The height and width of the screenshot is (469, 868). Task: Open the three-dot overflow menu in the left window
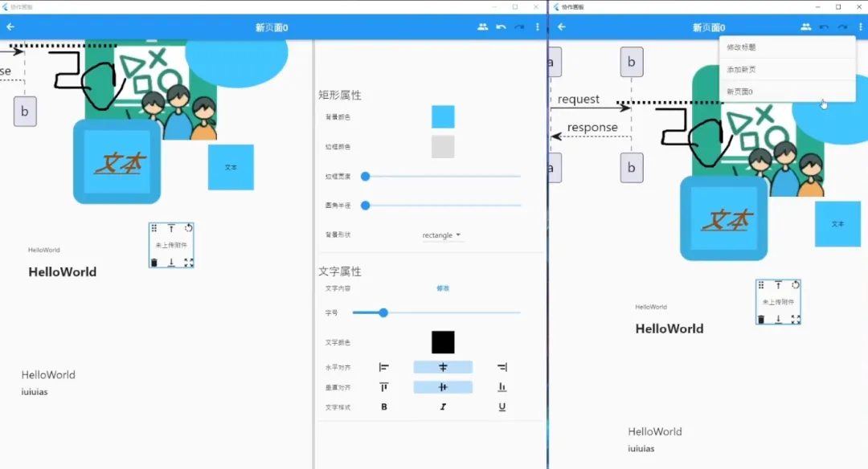pyautogui.click(x=538, y=27)
